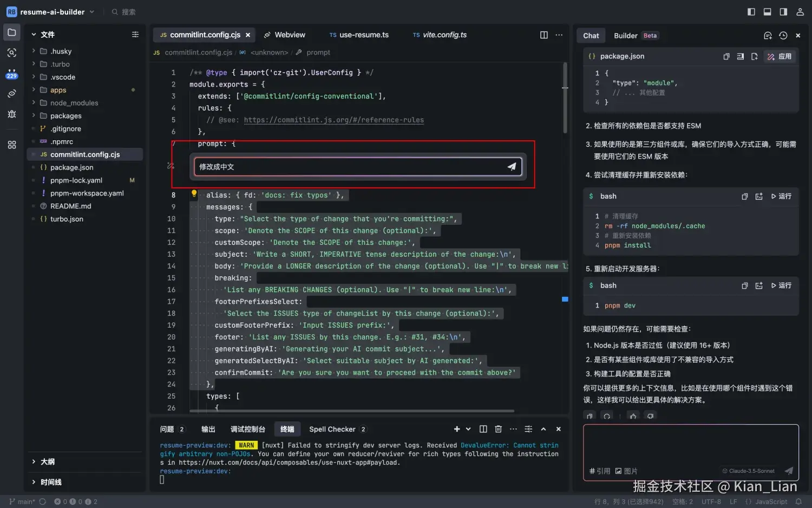Image resolution: width=812 pixels, height=508 pixels.
Task: Open the file explorer in activity bar
Action: 12,32
